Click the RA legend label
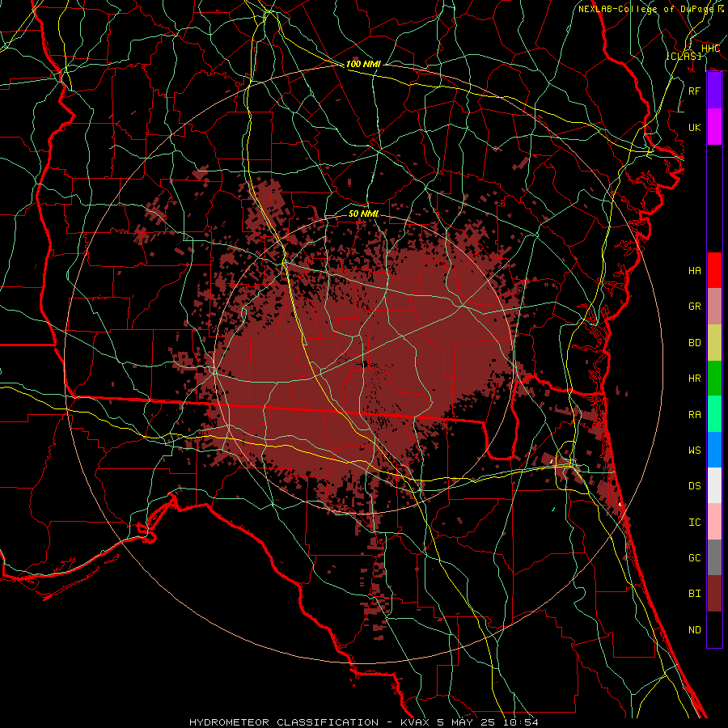 click(695, 415)
